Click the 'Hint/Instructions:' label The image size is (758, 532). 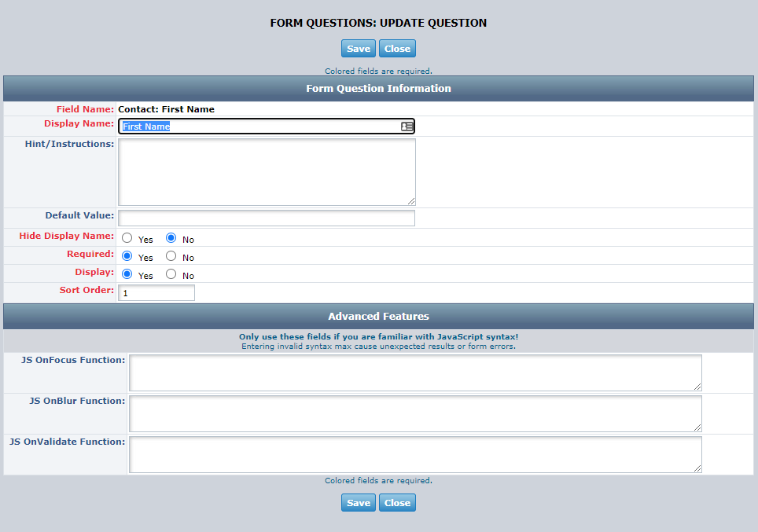(70, 144)
